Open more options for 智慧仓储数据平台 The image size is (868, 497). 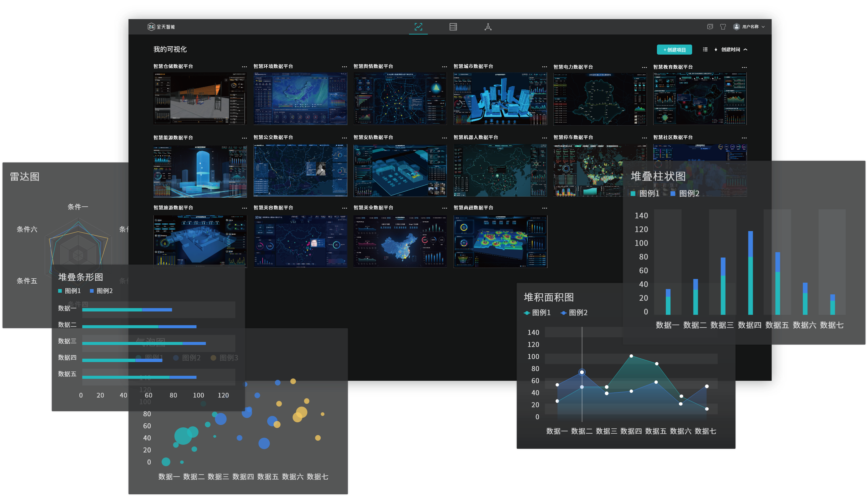[x=244, y=67]
